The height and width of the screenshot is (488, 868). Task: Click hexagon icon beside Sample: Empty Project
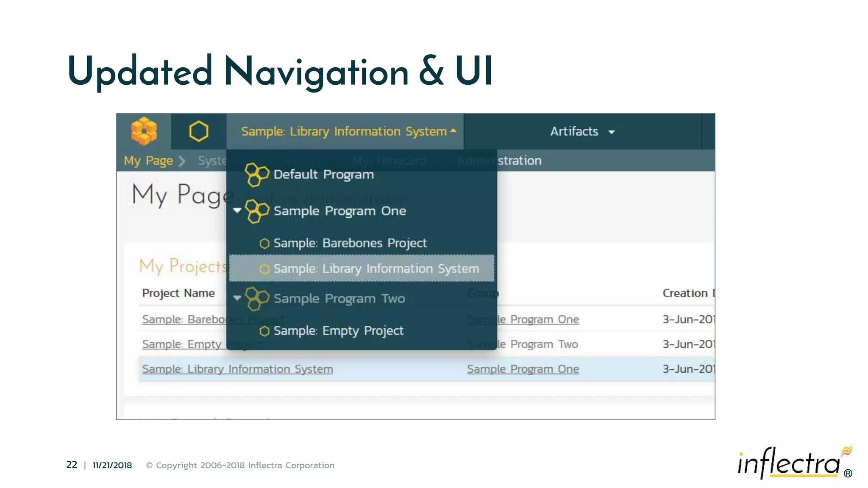[x=264, y=331]
